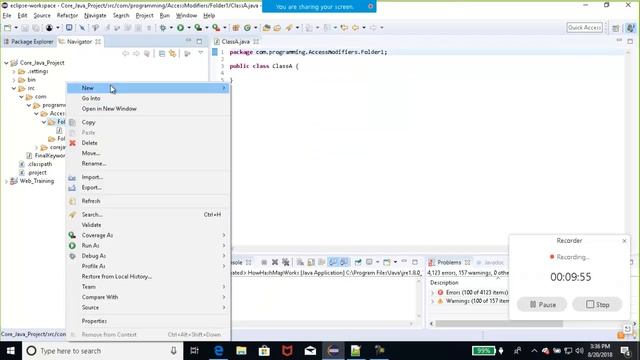Click the New file toolbar icon
The image size is (640, 360).
[8, 28]
